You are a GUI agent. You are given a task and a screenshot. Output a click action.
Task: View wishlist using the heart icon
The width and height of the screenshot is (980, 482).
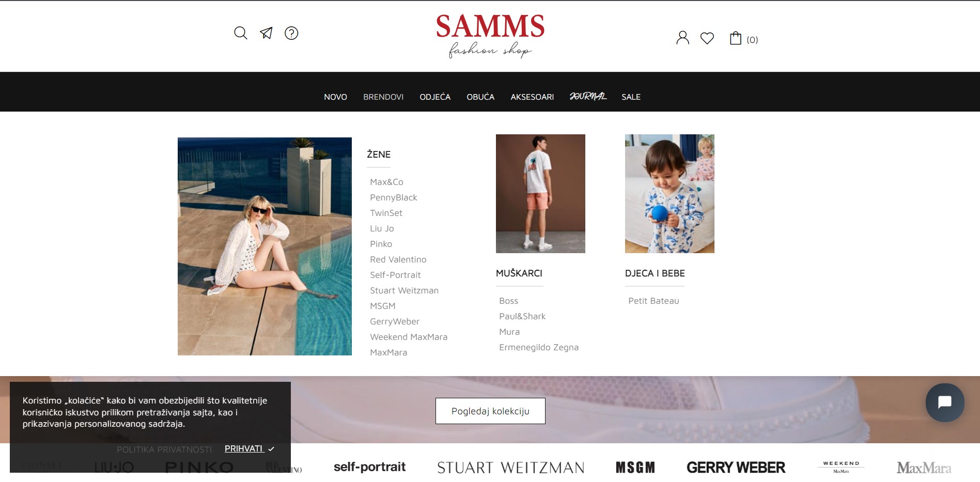(707, 38)
